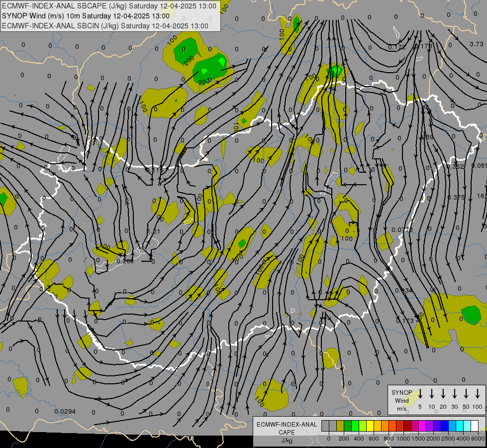Image resolution: width=487 pixels, height=448 pixels.
Task: Click the SYNOP Wind m/s legend label
Action: point(401,400)
